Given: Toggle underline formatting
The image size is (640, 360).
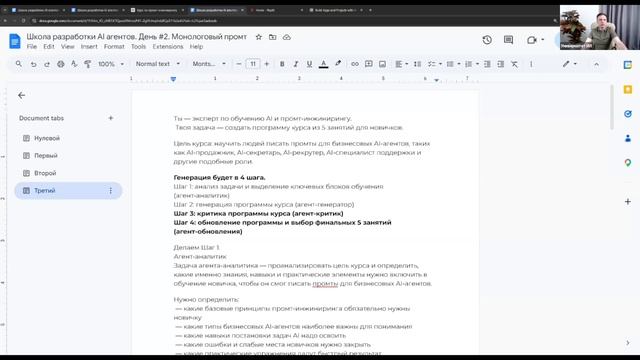Looking at the screenshot, I should (x=309, y=64).
